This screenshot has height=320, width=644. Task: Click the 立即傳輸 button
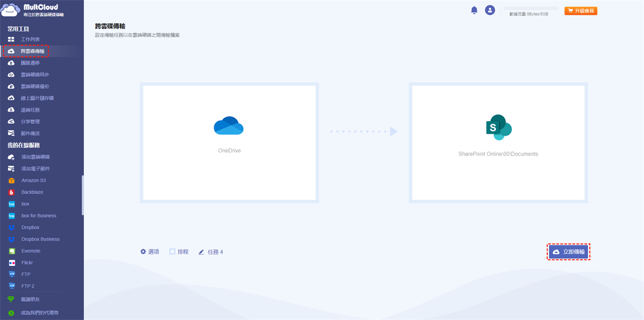pyautogui.click(x=568, y=252)
